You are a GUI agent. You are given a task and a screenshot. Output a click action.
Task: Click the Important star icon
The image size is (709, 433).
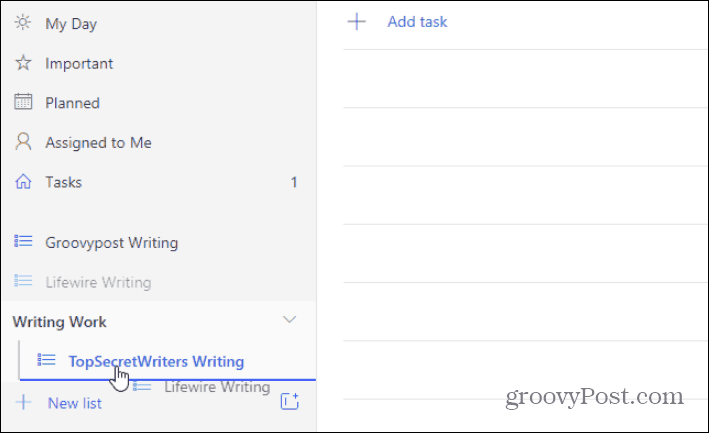tap(23, 63)
